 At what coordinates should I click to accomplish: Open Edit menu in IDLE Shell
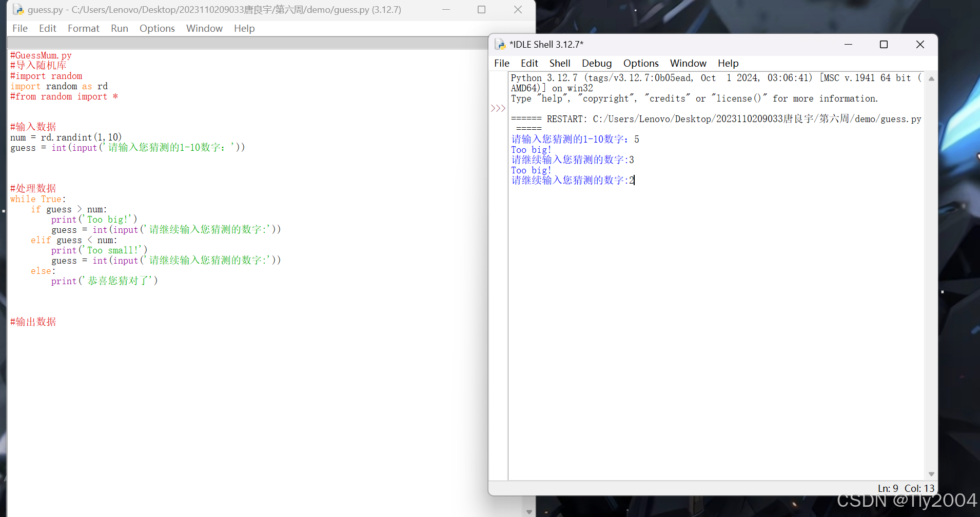tap(530, 63)
